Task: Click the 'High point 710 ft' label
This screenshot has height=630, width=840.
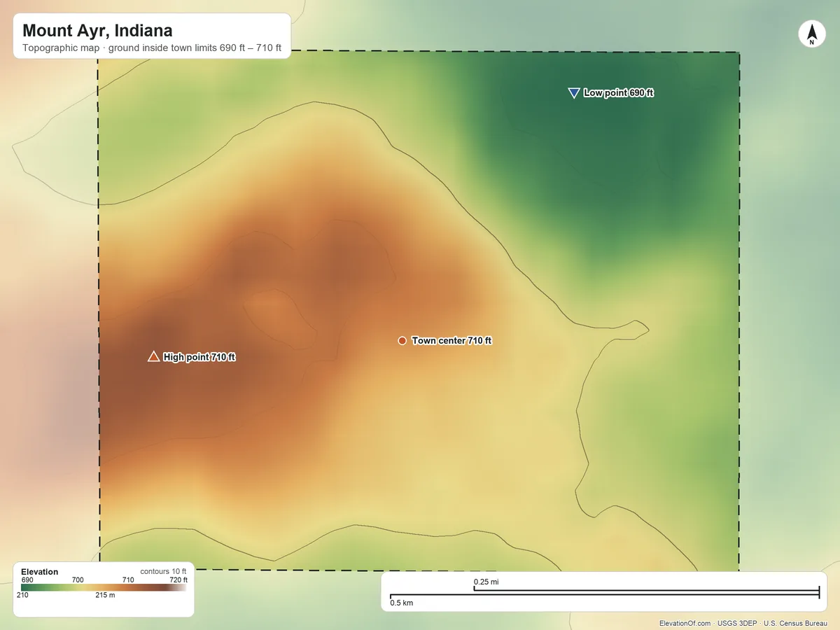Action: (x=199, y=357)
